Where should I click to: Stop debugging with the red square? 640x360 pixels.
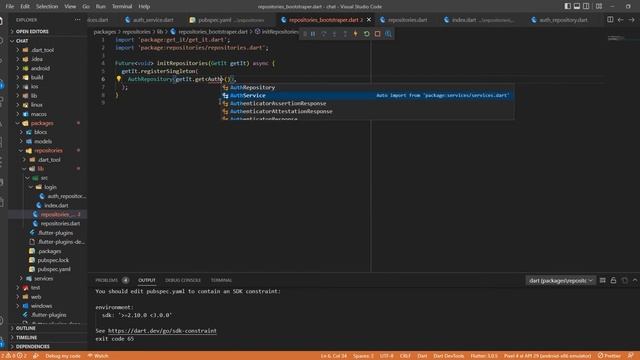point(378,34)
